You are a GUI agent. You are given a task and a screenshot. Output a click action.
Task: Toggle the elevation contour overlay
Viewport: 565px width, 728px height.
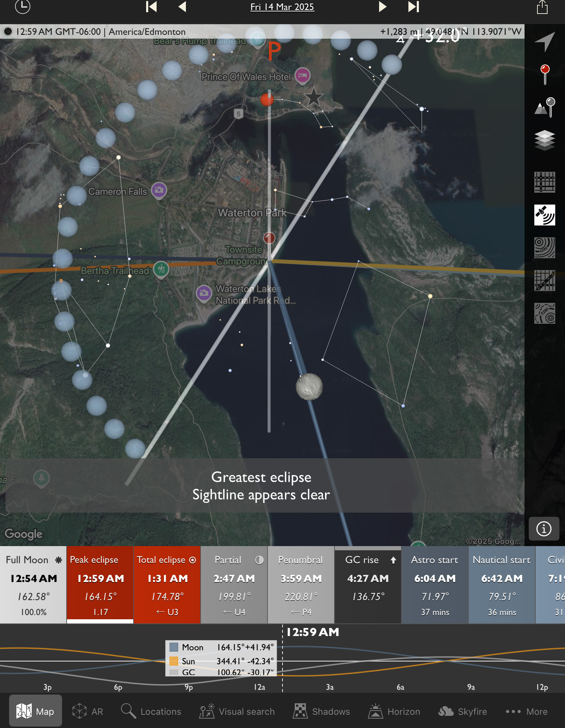(544, 248)
